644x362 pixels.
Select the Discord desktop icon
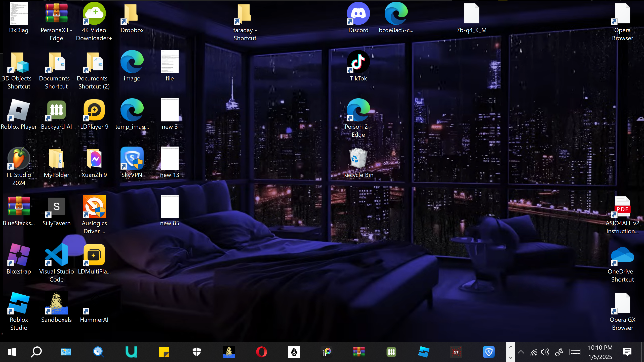[x=358, y=14]
